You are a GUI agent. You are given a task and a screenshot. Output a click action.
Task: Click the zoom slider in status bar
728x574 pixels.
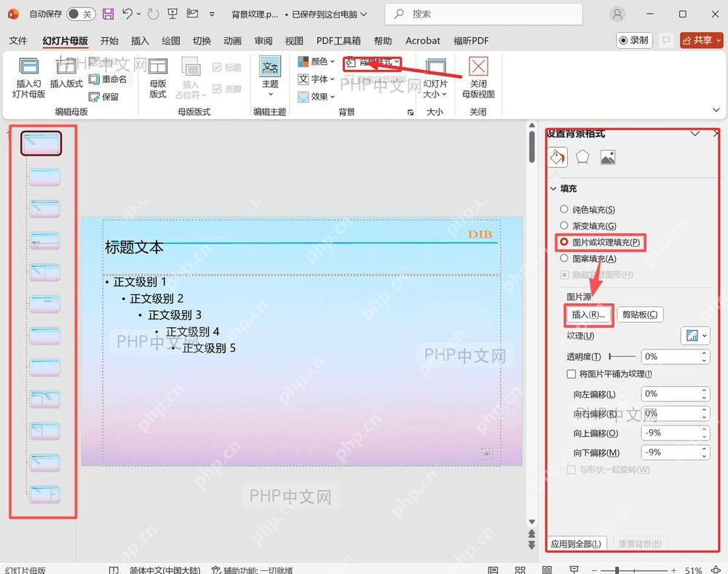point(634,570)
